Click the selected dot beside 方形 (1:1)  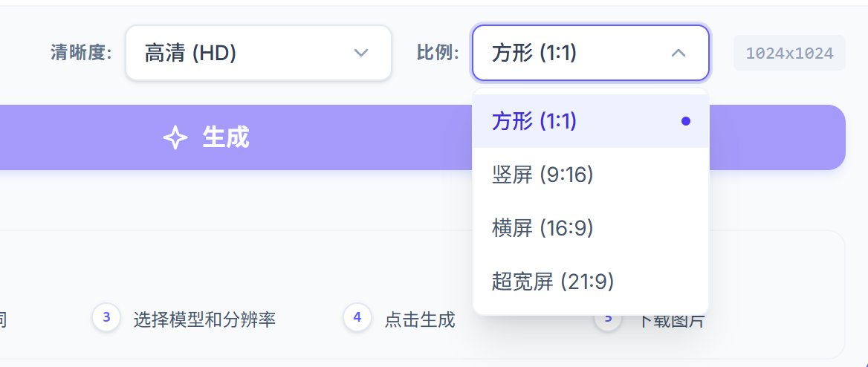[x=685, y=121]
